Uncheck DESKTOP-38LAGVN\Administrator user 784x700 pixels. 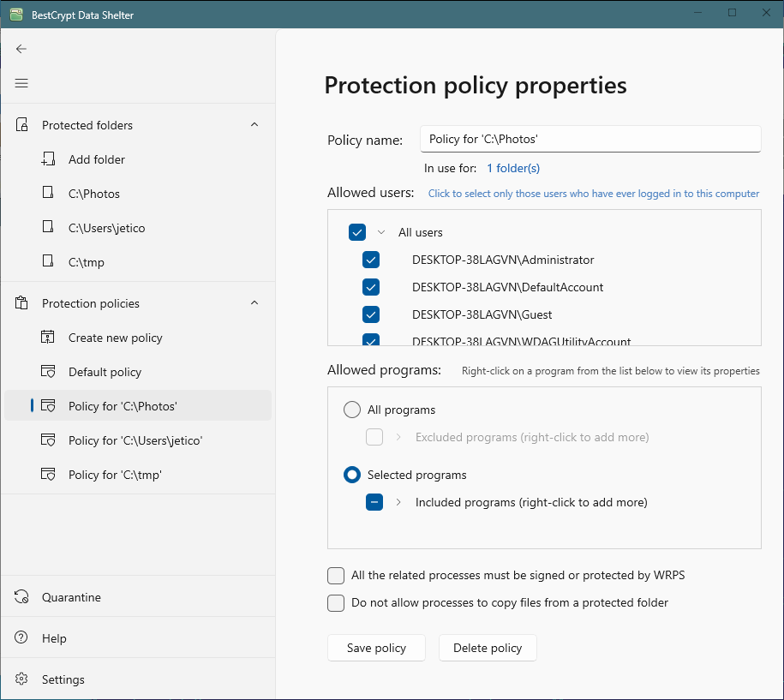point(371,260)
